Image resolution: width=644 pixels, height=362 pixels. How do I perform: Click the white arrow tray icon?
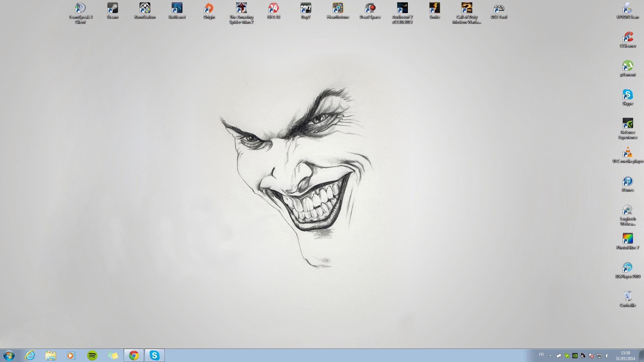tap(559, 356)
